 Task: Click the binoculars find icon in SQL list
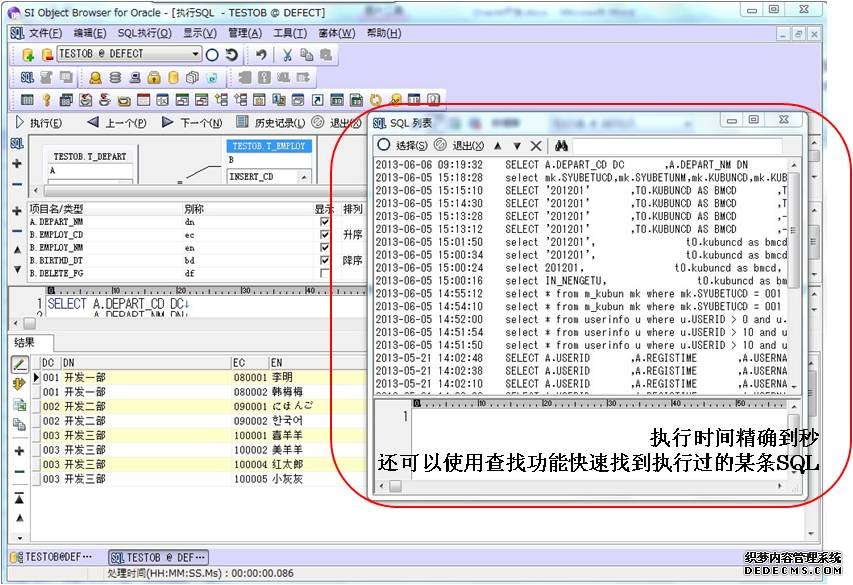tap(562, 146)
